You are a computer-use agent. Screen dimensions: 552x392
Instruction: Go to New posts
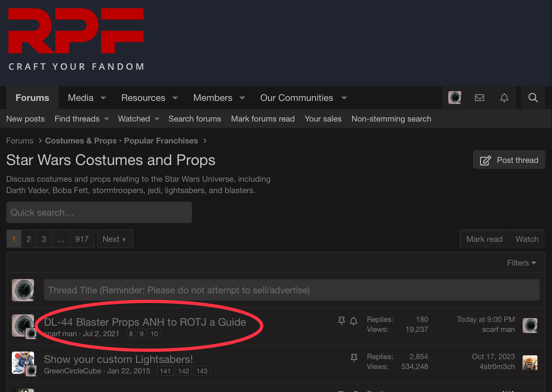click(25, 119)
